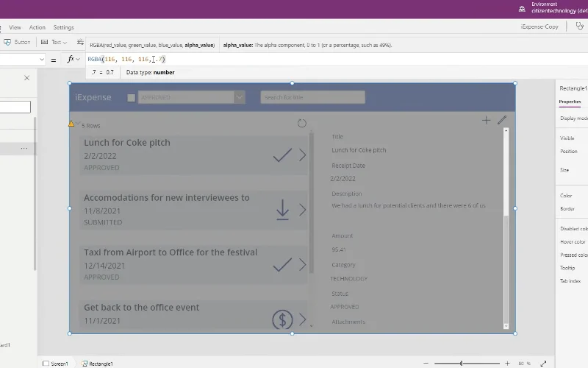Click the yellow warning icon
The width and height of the screenshot is (588, 368).
point(71,124)
